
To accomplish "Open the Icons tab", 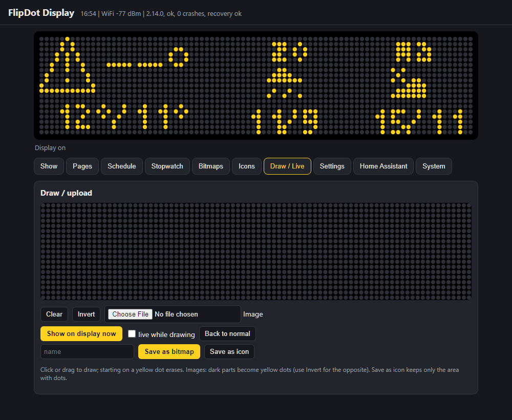I will click(x=247, y=166).
